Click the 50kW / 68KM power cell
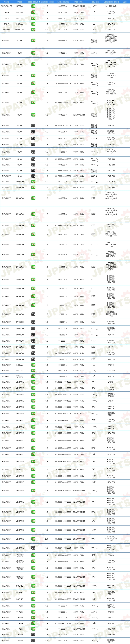 [79, 641]
